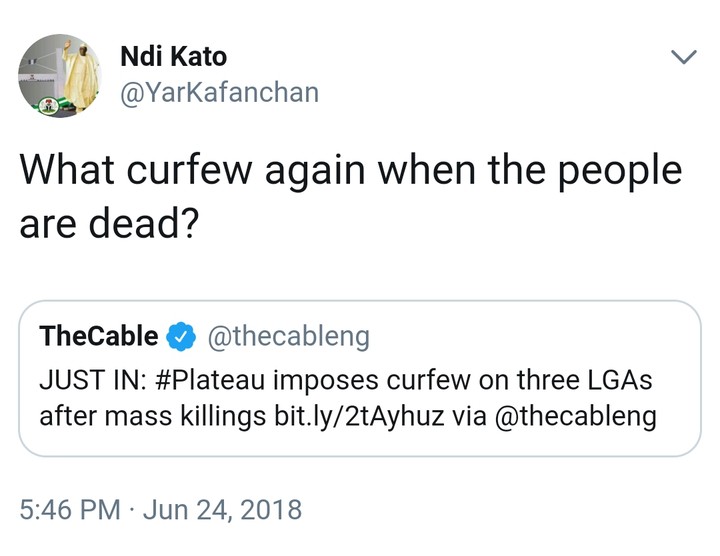Open the @YarKafanchan handle
This screenshot has width=720, height=556.
(219, 93)
